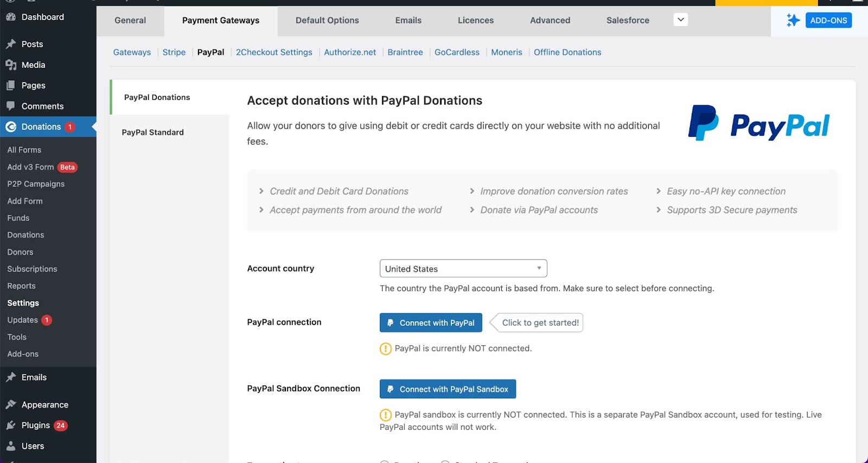Open Donations submenu item below Funds
868x463 pixels.
pos(25,235)
